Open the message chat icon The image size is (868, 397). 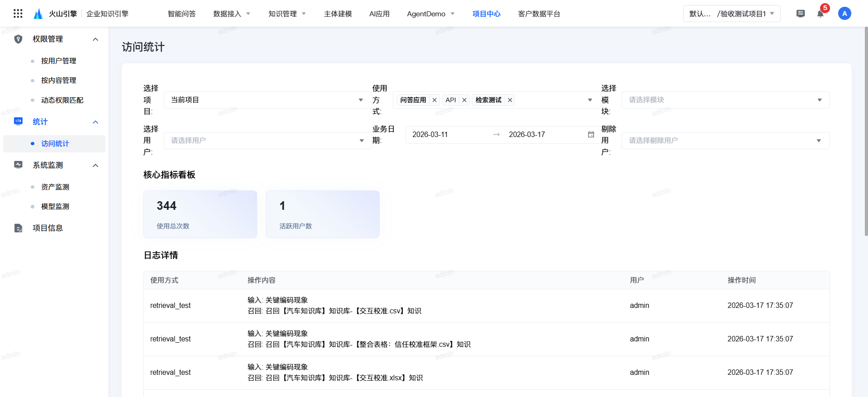pyautogui.click(x=800, y=14)
